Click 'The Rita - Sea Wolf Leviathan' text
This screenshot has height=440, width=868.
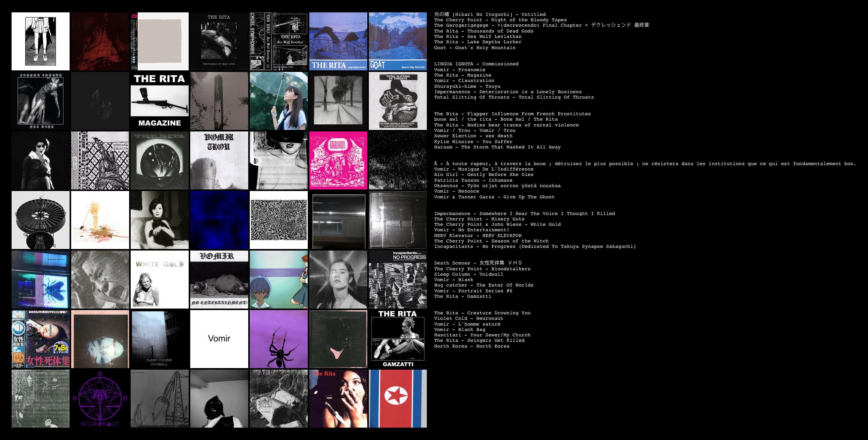click(477, 37)
